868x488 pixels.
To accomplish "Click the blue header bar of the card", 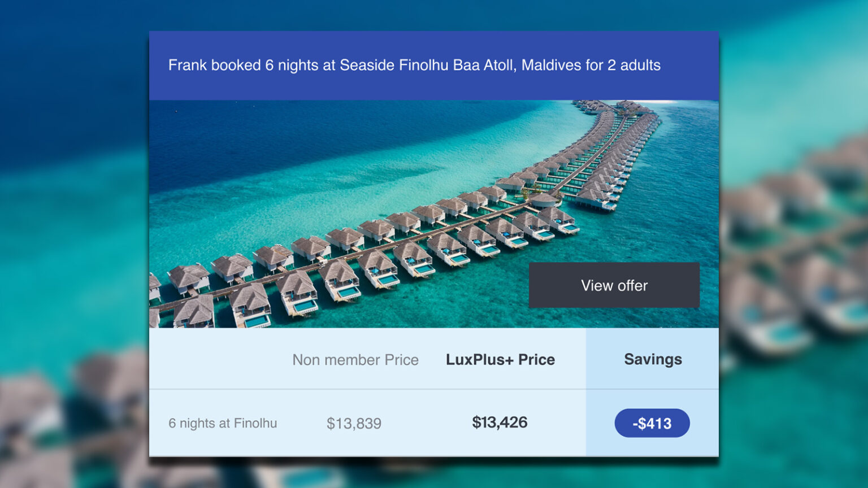I will point(433,64).
